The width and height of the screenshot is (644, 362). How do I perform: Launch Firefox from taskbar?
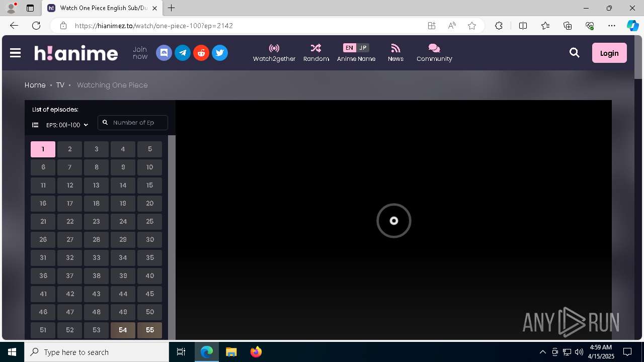[x=256, y=352]
